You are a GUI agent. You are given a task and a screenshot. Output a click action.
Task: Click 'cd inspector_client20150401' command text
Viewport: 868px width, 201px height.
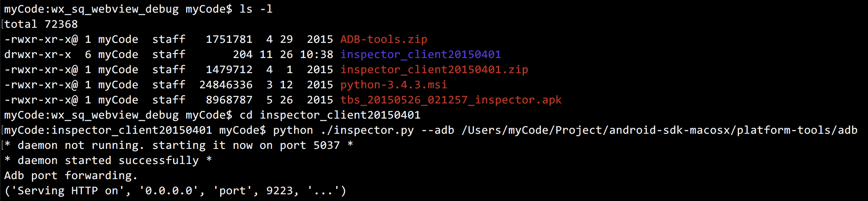[x=330, y=115]
